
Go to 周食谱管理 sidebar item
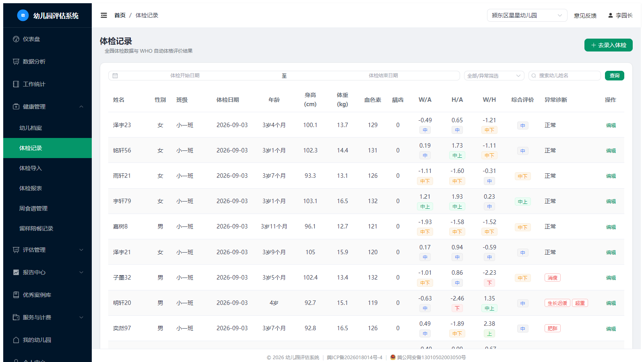[47, 208]
